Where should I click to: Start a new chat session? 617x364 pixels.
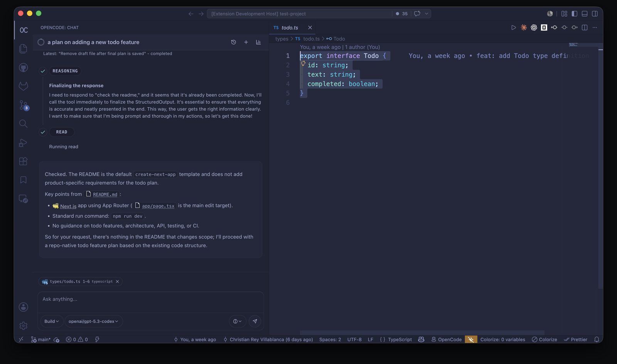tap(246, 42)
